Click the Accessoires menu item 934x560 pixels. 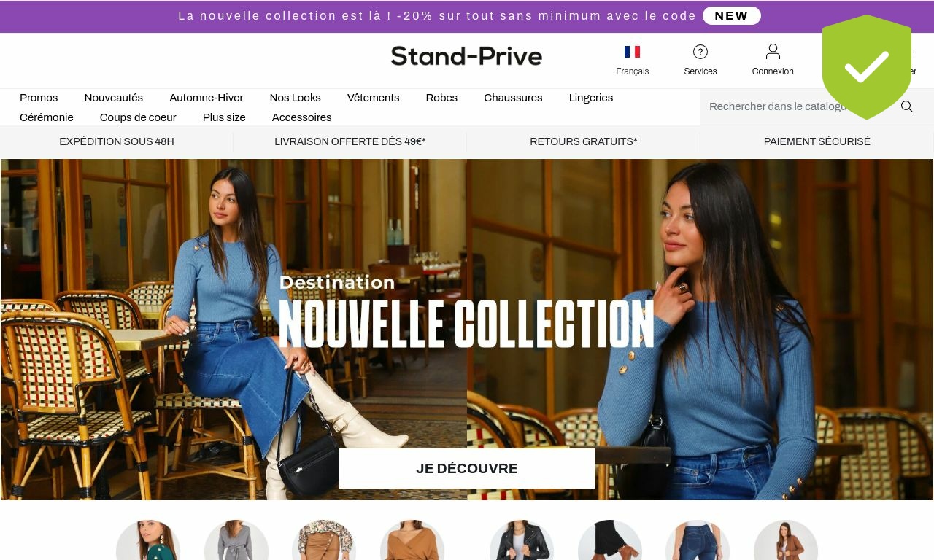(302, 117)
